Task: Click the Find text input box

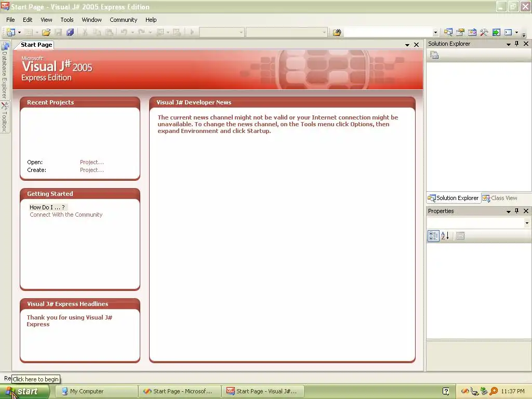Action: click(388, 33)
